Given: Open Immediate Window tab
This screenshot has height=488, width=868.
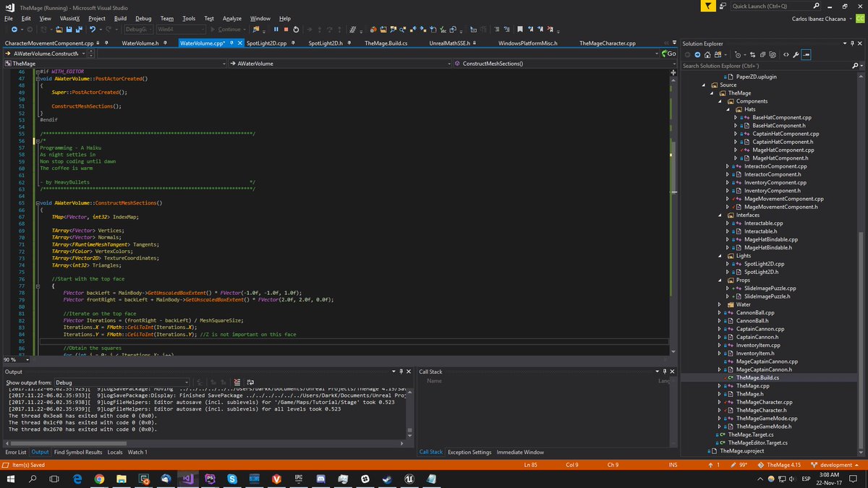Looking at the screenshot, I should (x=520, y=452).
